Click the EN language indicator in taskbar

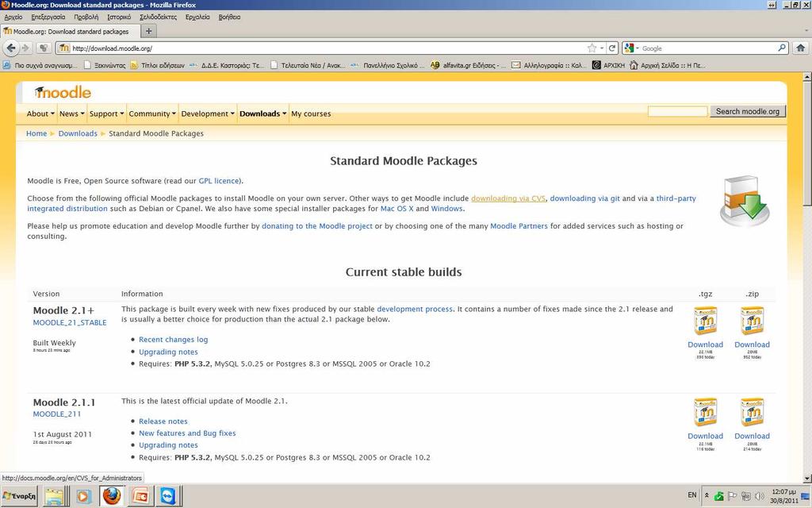691,495
